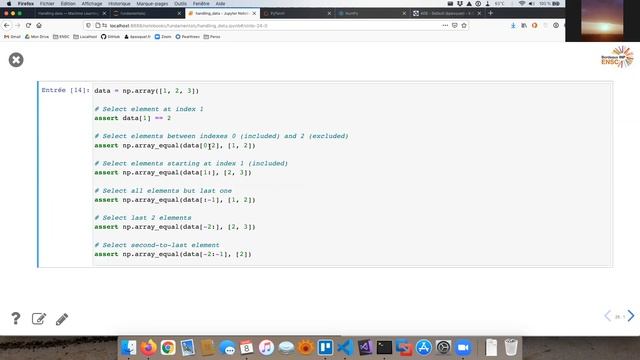Reload the current page
This screenshot has height=360, width=640.
click(28, 25)
